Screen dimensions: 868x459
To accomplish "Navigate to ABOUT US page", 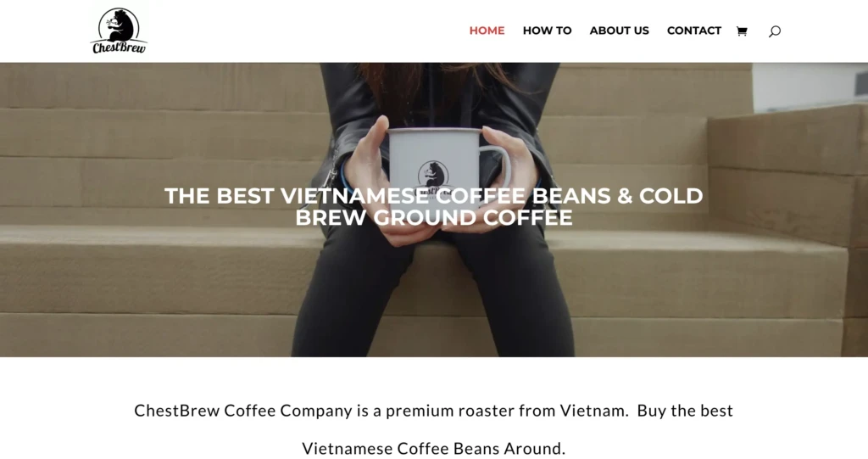I will 619,31.
